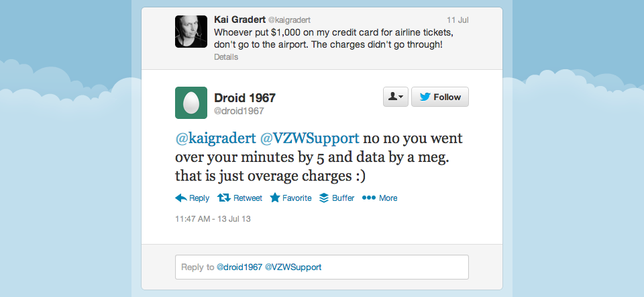Click the @droid1967 handle under the name
Image resolution: width=644 pixels, height=297 pixels.
point(239,111)
